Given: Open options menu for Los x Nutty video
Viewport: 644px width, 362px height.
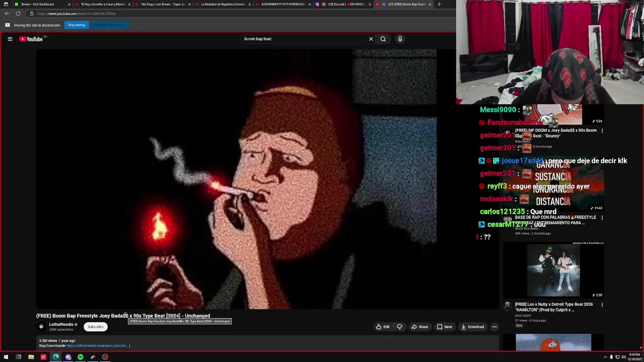Looking at the screenshot, I should 602,305.
